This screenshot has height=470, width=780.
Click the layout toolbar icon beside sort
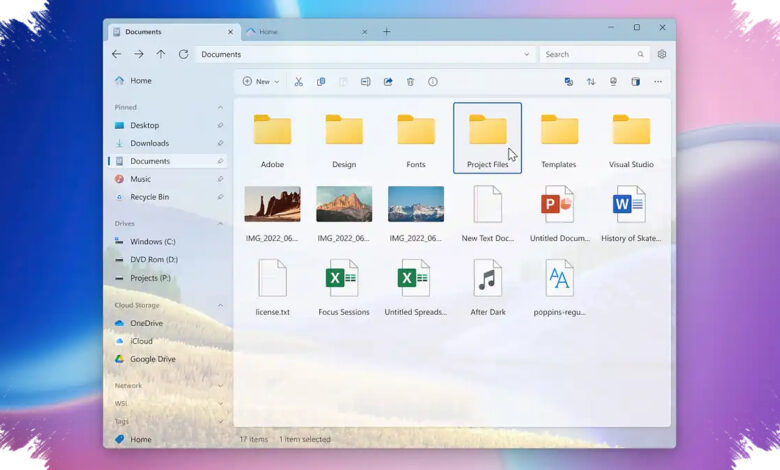(x=613, y=82)
